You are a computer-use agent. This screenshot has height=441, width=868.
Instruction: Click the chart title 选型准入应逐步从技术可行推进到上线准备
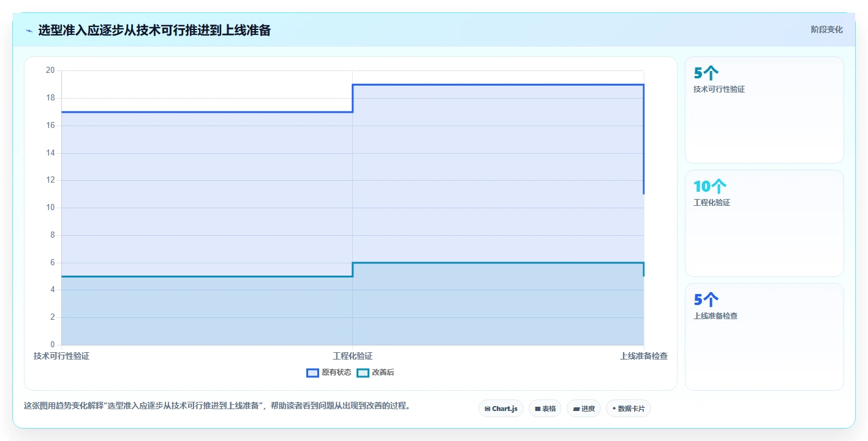pyautogui.click(x=154, y=30)
